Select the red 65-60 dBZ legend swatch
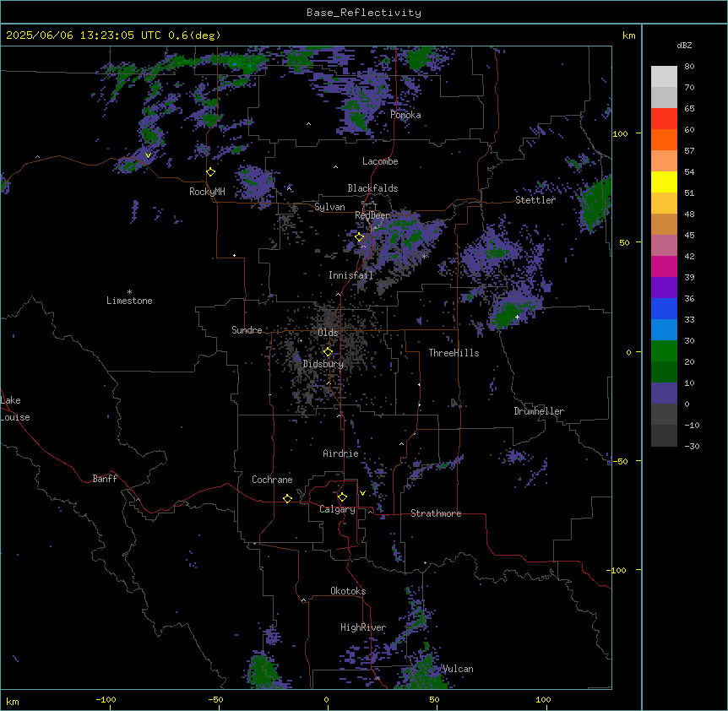This screenshot has width=728, height=711. [664, 119]
